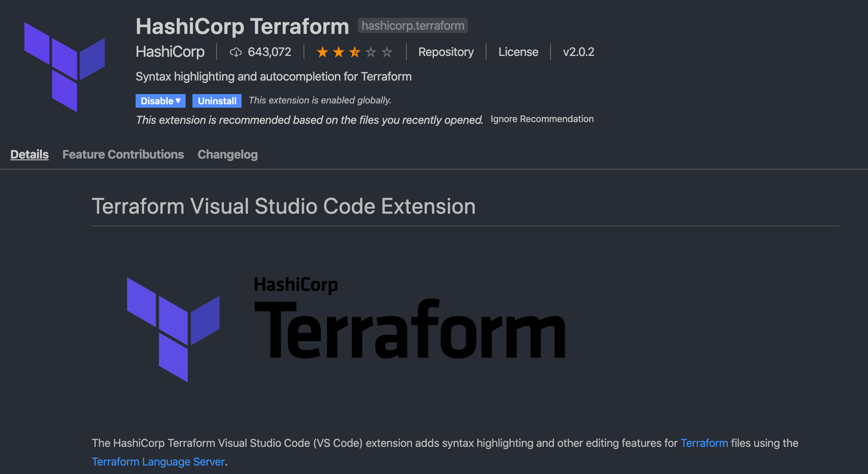Open the Changelog tab
Image resolution: width=868 pixels, height=474 pixels.
tap(228, 154)
